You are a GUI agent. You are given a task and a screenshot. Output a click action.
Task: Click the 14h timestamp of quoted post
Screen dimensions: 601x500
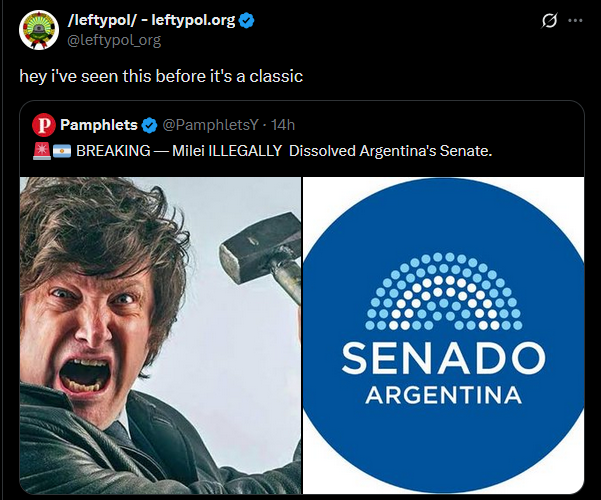[x=283, y=125]
